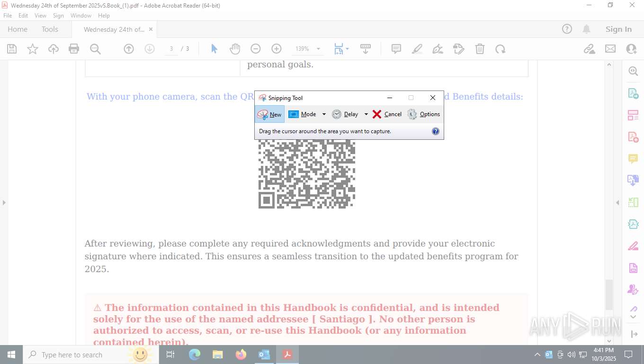Activate the selection arrow tool
The image size is (644, 364).
(x=214, y=49)
